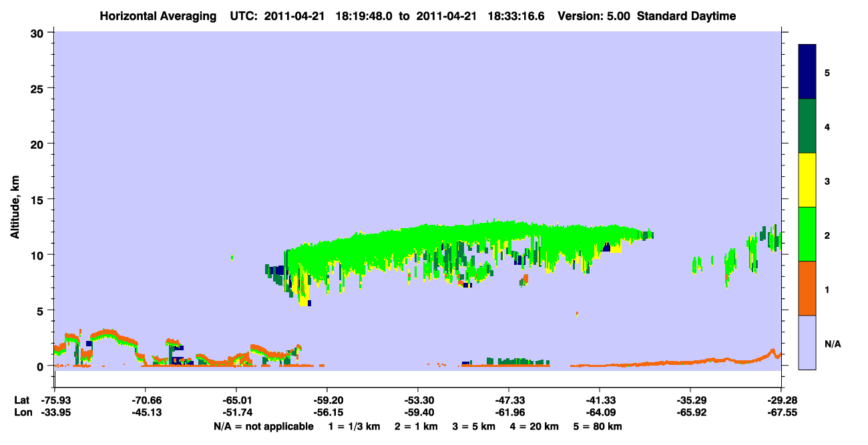Click the 'N/A = not applicable' legend text
This screenshot has width=868, height=445.
click(263, 426)
